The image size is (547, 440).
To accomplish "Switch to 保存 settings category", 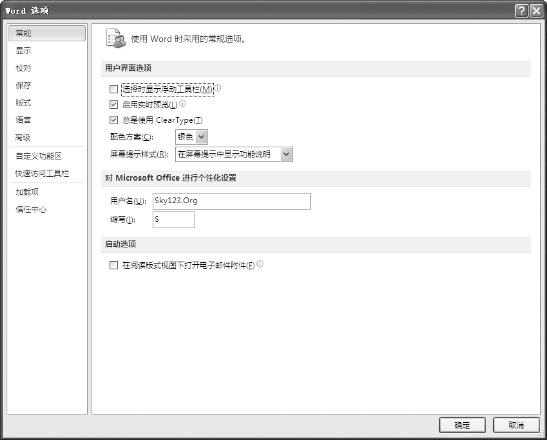I will 23,85.
